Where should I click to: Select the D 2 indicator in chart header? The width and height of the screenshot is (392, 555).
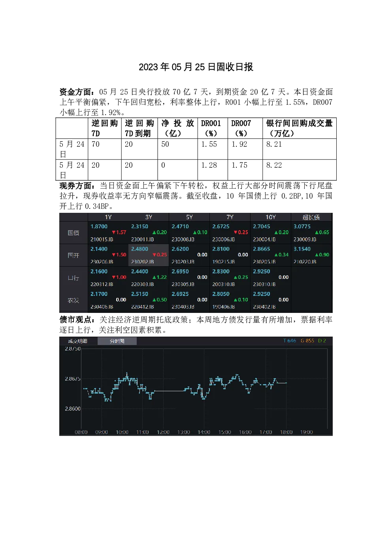click(x=322, y=341)
